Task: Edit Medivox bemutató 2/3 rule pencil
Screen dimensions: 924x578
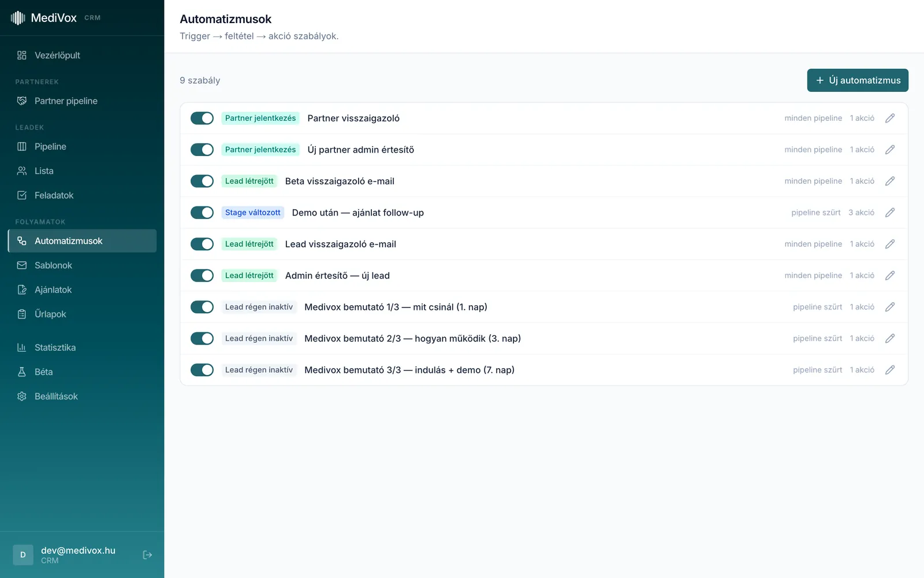Action: 890,339
